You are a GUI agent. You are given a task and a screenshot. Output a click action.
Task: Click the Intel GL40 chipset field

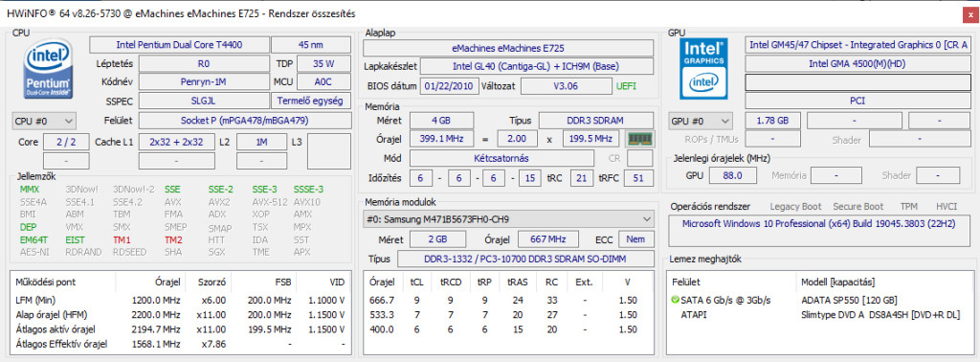[x=537, y=66]
